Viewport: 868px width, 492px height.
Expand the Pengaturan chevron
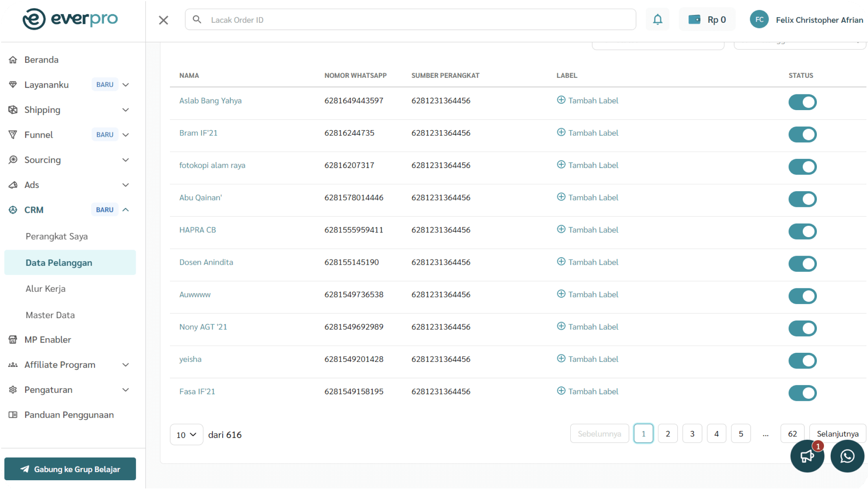click(125, 390)
